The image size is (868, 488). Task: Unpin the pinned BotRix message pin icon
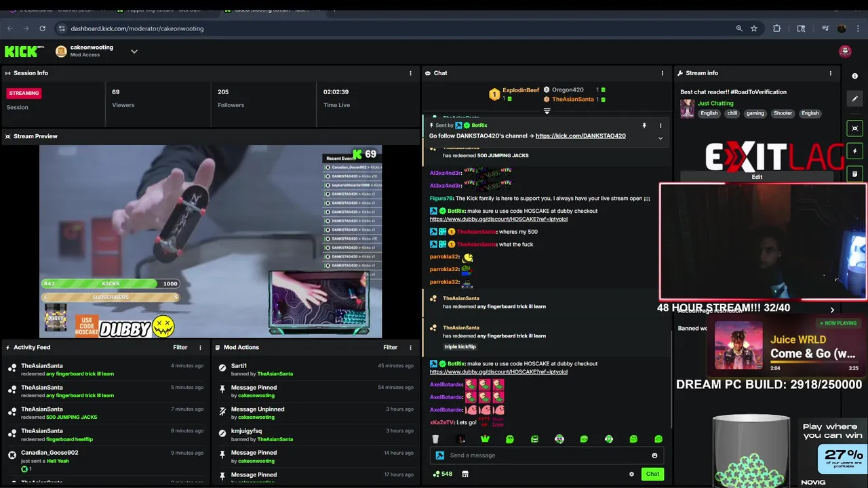pos(644,125)
